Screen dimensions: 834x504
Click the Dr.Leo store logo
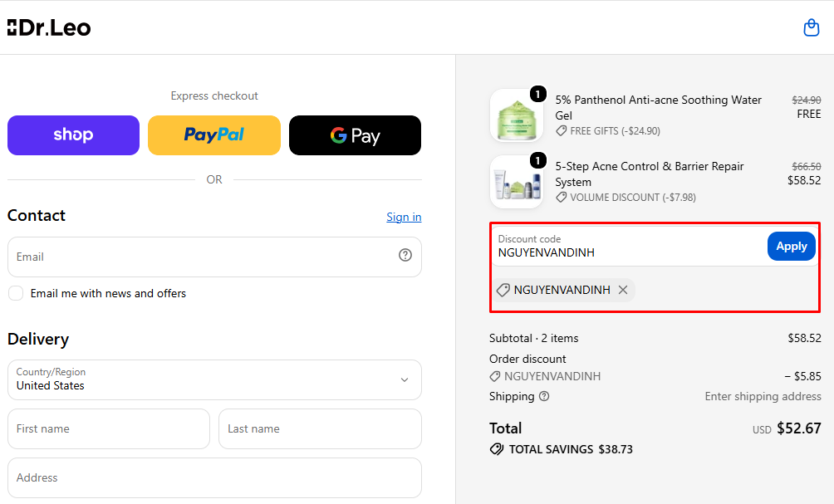[x=49, y=27]
